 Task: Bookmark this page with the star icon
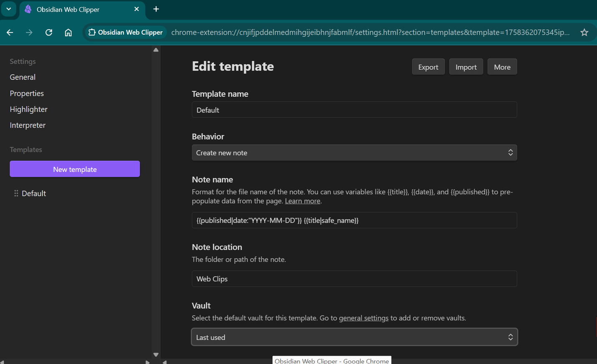584,33
